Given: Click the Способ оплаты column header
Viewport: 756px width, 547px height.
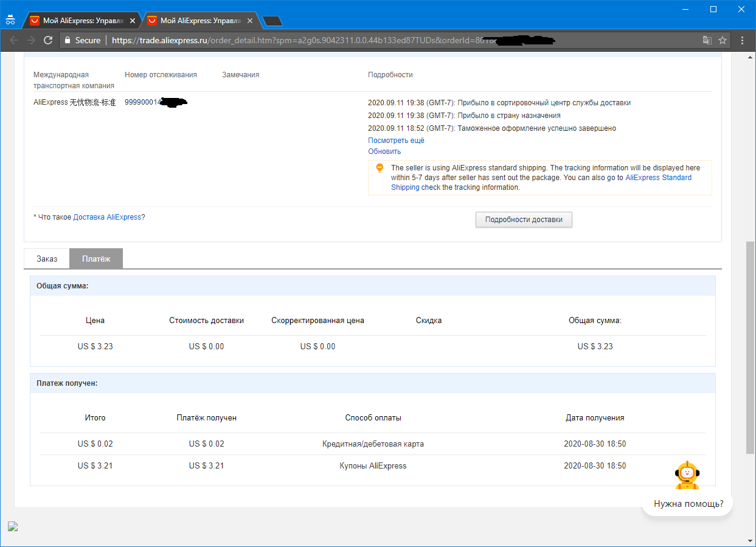Looking at the screenshot, I should (373, 418).
